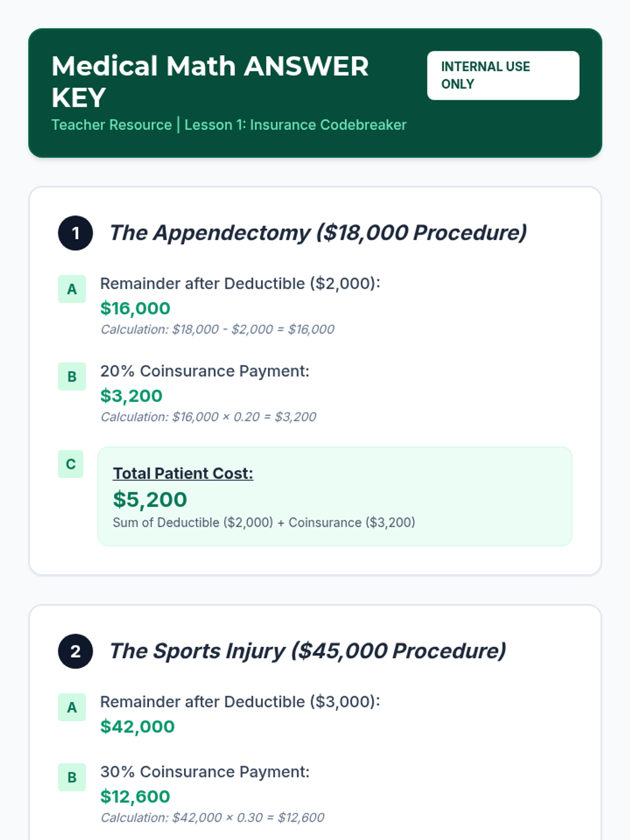Select the Medical Math ANSWER KEY title
The image size is (630, 840).
click(x=210, y=81)
